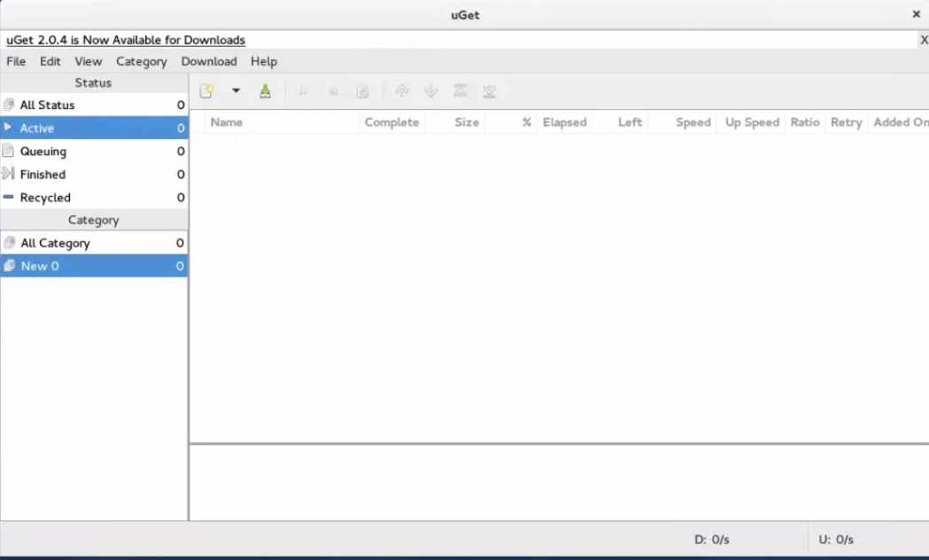Click the Ratio column header
929x560 pixels.
[805, 122]
